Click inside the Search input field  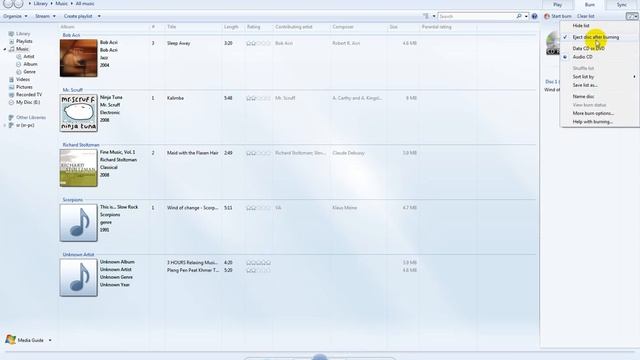(476, 16)
